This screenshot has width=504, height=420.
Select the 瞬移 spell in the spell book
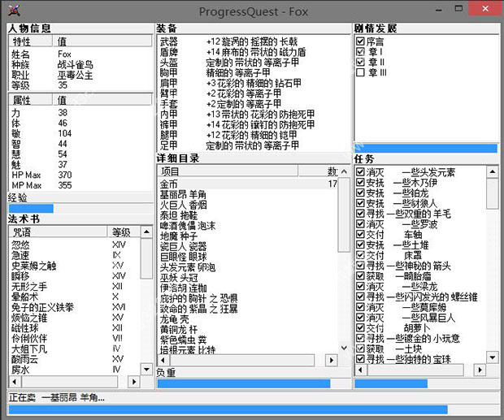click(21, 276)
